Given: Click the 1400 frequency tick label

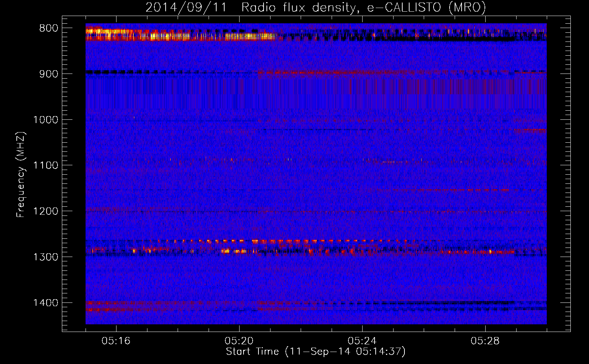Looking at the screenshot, I should [46, 303].
